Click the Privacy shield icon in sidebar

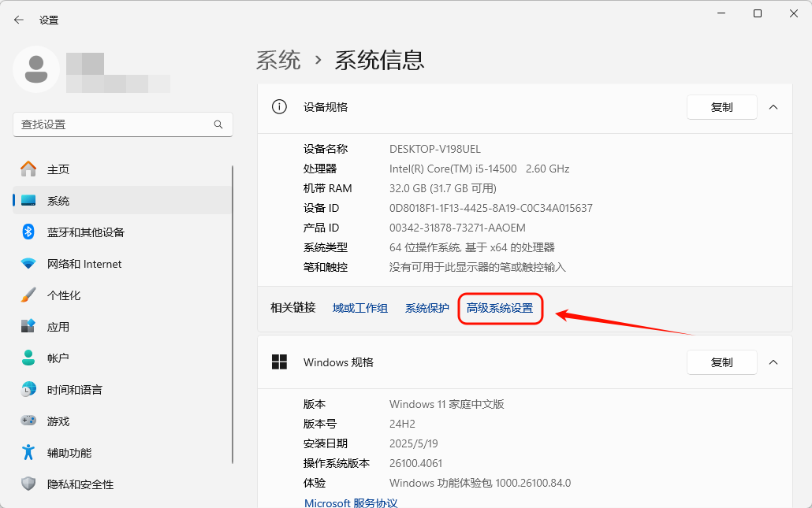click(x=28, y=484)
